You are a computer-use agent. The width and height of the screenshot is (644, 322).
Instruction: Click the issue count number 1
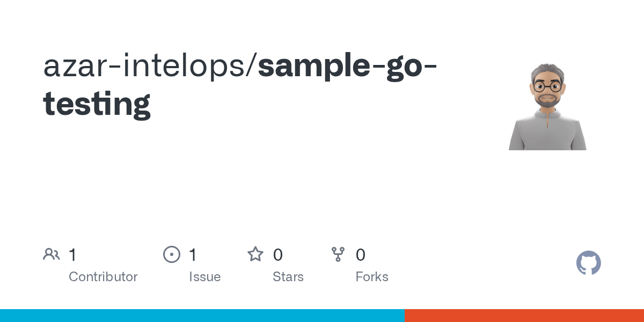(x=193, y=255)
